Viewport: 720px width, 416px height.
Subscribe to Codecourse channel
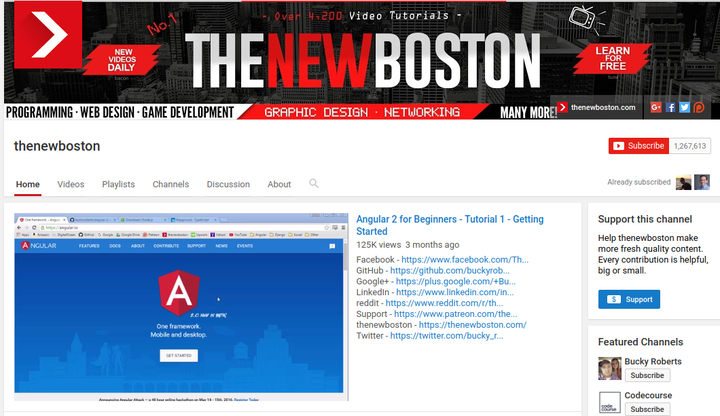(647, 409)
